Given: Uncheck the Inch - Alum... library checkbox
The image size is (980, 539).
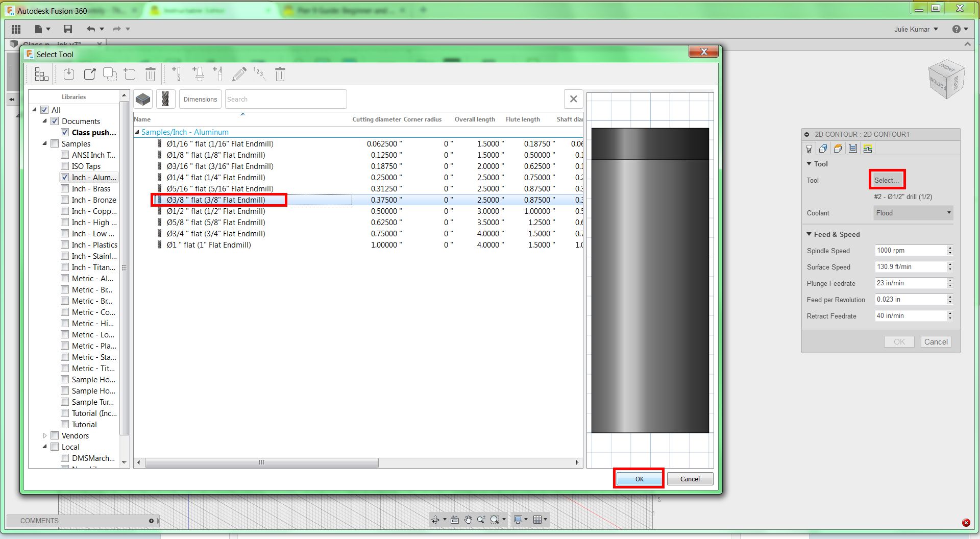Looking at the screenshot, I should pos(65,177).
